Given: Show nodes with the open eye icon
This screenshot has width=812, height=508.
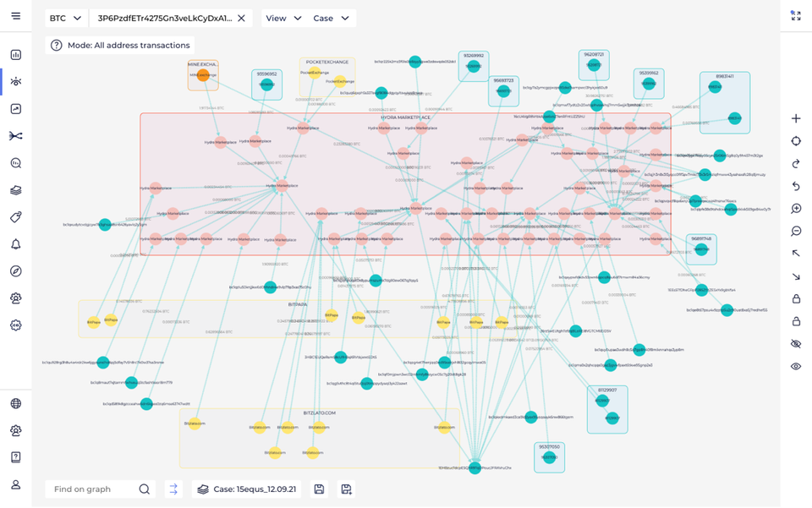Looking at the screenshot, I should (796, 367).
